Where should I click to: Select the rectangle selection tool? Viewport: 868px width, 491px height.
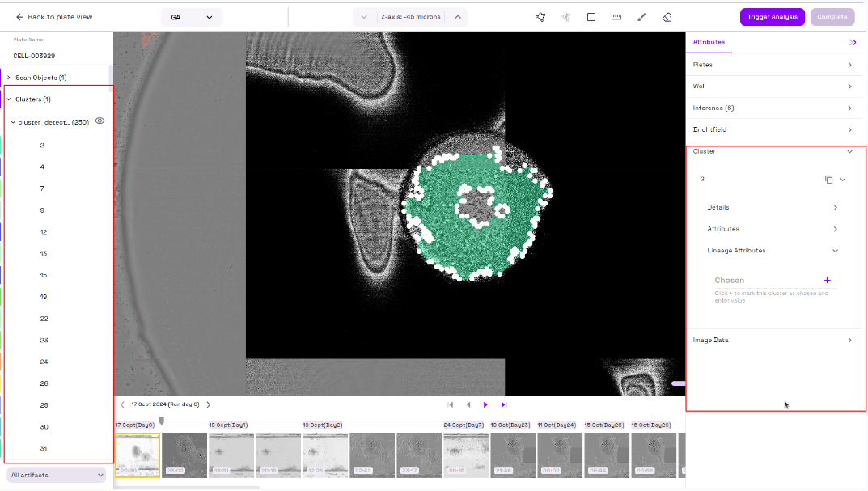click(591, 17)
